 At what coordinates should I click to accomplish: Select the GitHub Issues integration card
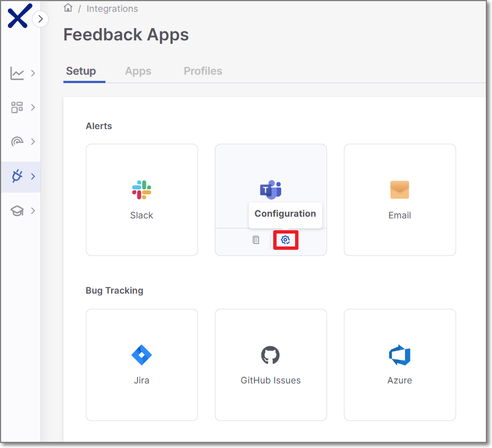(270, 364)
